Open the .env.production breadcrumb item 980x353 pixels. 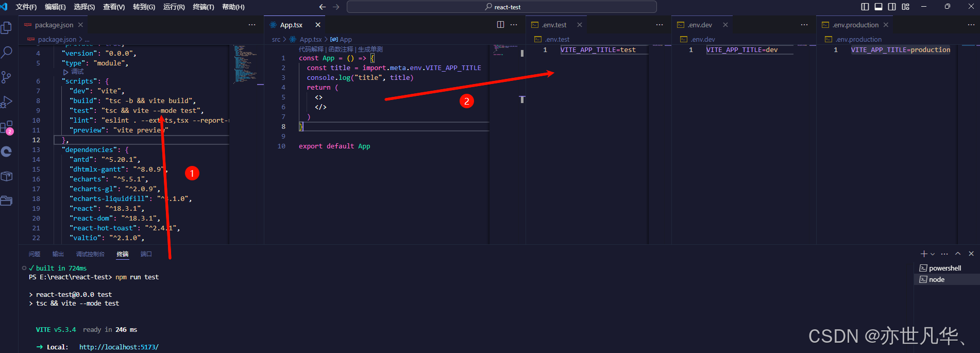[853, 39]
